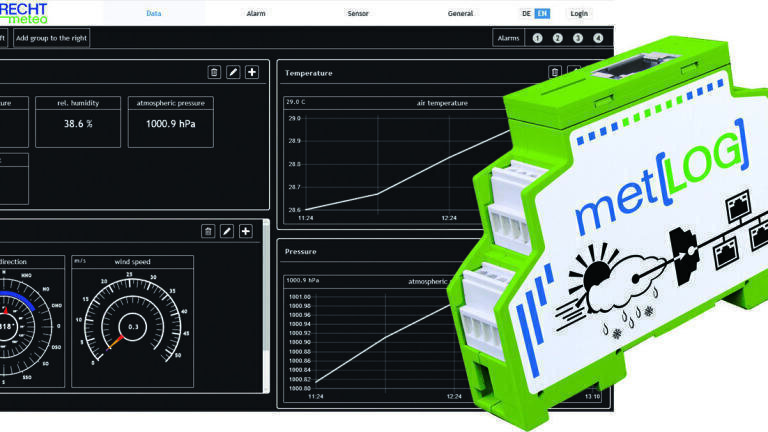This screenshot has height=432, width=768.
Task: Switch language to DE
Action: click(526, 14)
